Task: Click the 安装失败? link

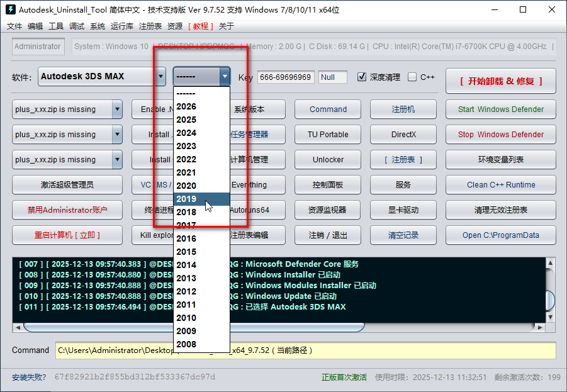Action: point(29,378)
